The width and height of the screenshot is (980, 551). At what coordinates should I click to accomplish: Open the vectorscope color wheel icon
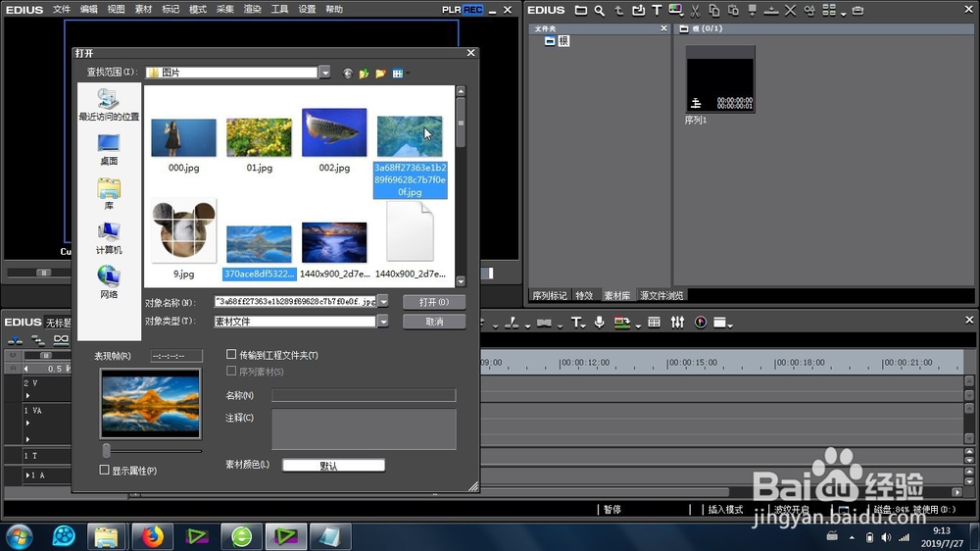click(x=701, y=323)
